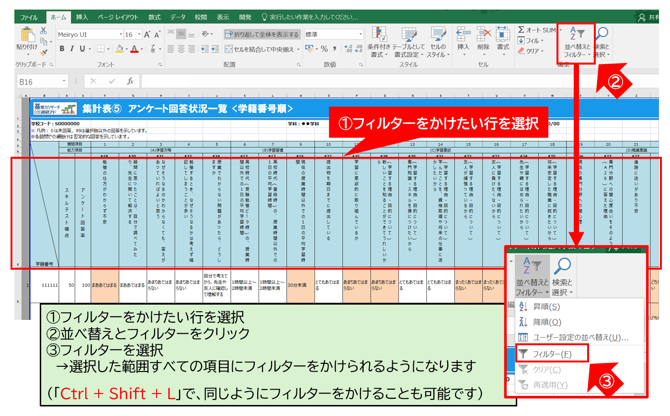
Task: Switch to the データ tab
Action: pos(178,17)
